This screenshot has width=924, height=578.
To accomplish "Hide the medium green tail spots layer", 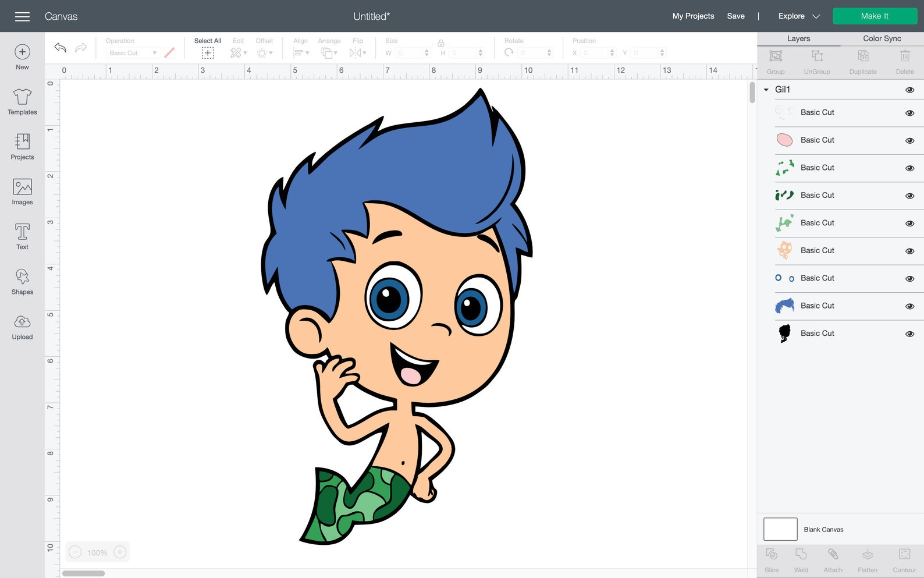I will tap(910, 168).
